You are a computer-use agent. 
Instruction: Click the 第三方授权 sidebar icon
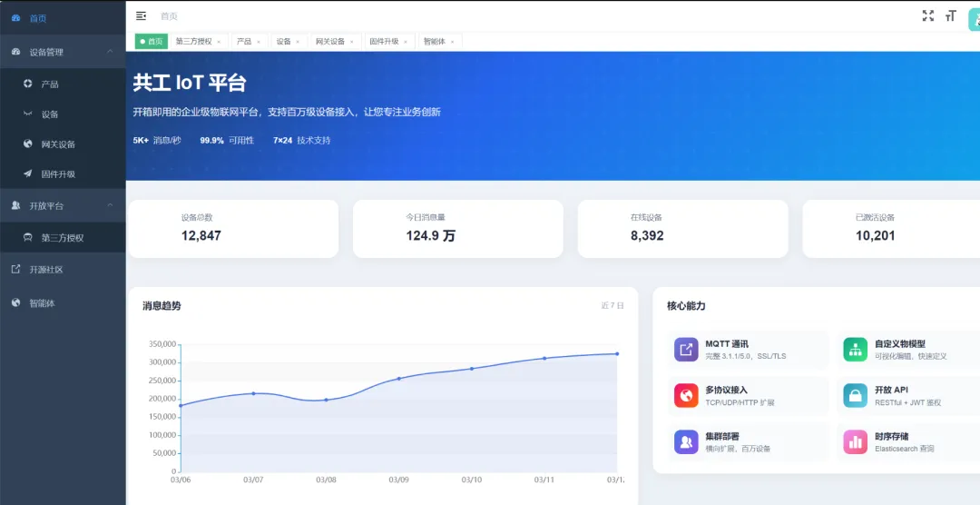[x=27, y=237]
